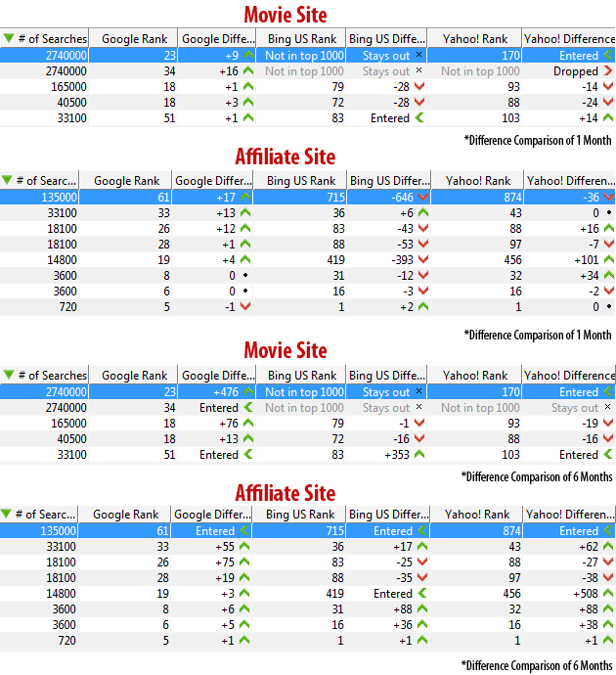Click Yahoo rank value 456 in 6 Months Affiliate table

(512, 594)
